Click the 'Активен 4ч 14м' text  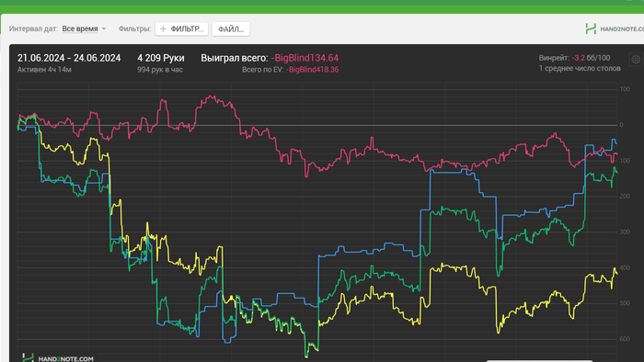coord(44,70)
